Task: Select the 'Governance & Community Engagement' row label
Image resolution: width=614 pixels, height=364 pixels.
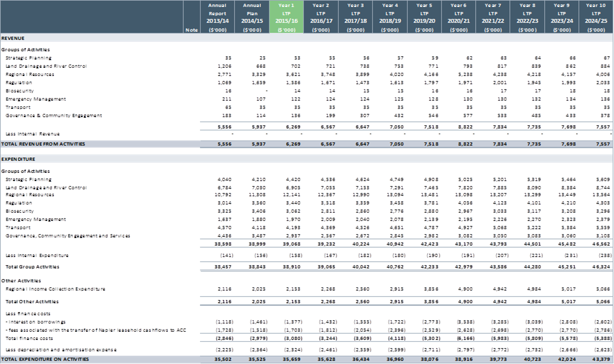Action: click(x=54, y=116)
